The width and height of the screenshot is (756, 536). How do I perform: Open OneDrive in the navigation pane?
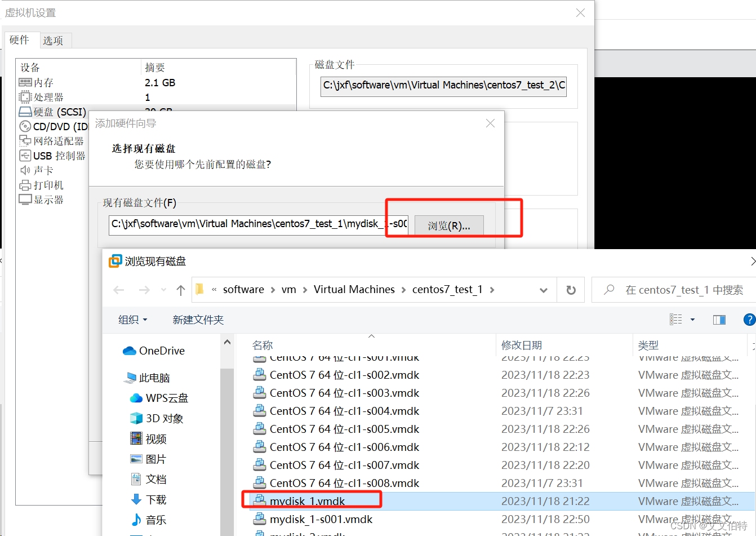coord(154,351)
